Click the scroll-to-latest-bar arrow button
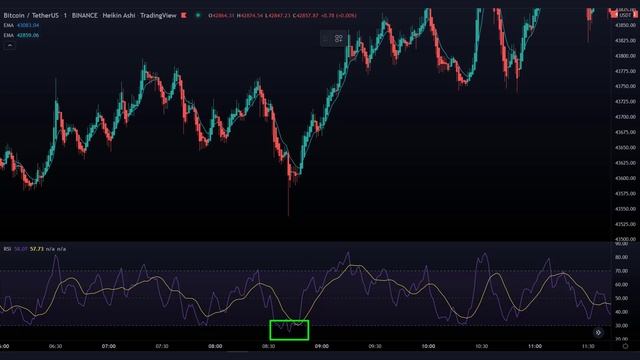 [598, 333]
